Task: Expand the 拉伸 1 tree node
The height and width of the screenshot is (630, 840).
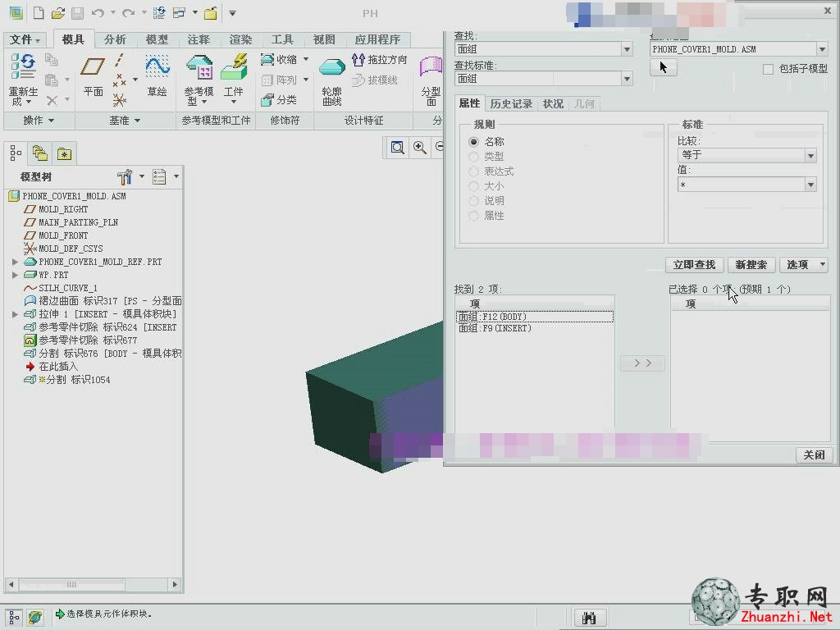Action: pyautogui.click(x=15, y=314)
